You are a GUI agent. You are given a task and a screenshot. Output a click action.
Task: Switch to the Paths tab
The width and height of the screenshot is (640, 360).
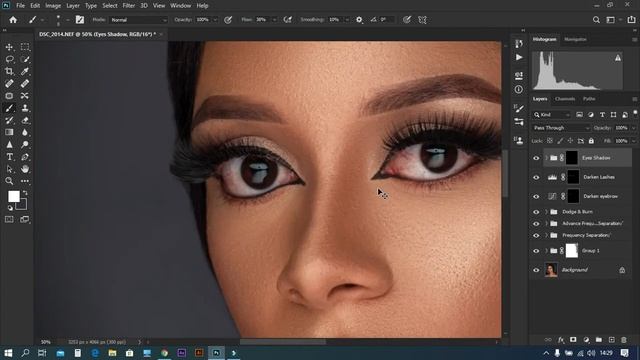589,99
